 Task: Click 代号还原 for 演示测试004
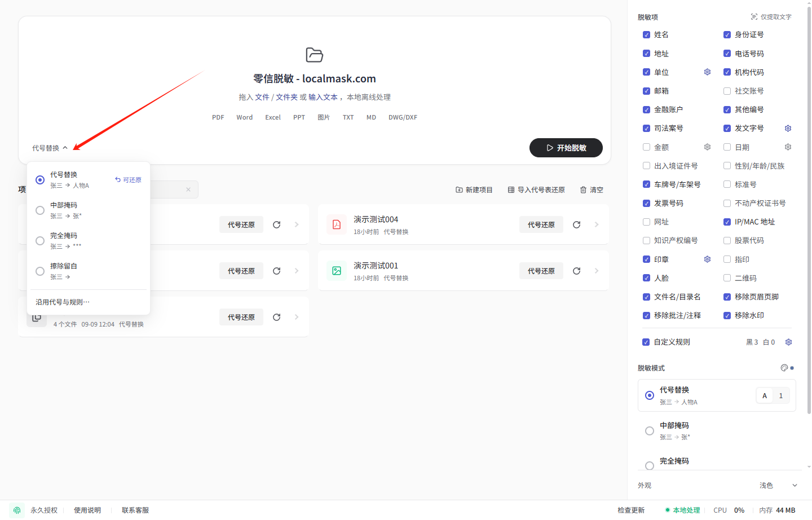(x=541, y=224)
